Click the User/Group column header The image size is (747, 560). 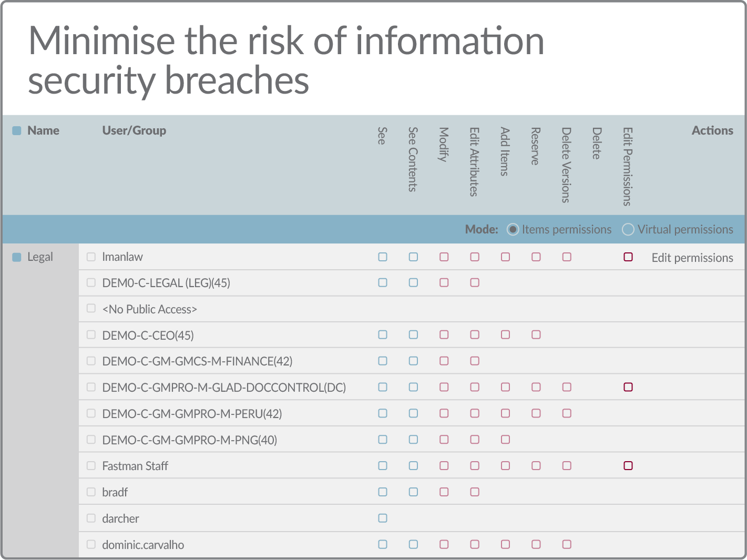[x=134, y=130]
